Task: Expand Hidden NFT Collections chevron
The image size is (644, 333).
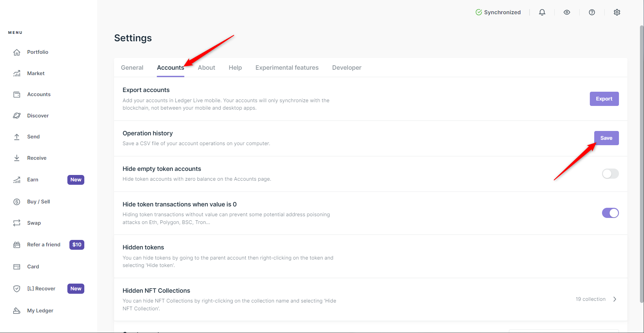Action: (615, 299)
